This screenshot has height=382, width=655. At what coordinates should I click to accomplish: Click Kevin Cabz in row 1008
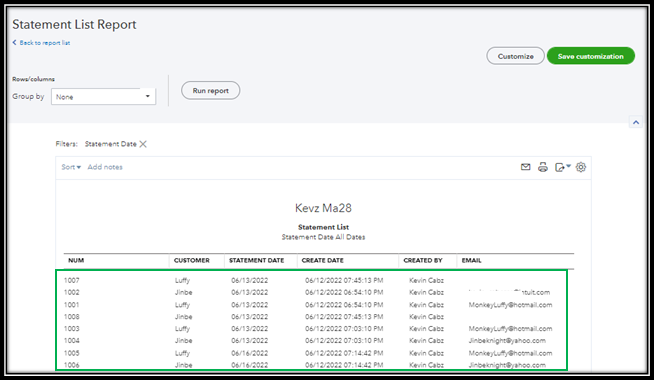pyautogui.click(x=426, y=317)
